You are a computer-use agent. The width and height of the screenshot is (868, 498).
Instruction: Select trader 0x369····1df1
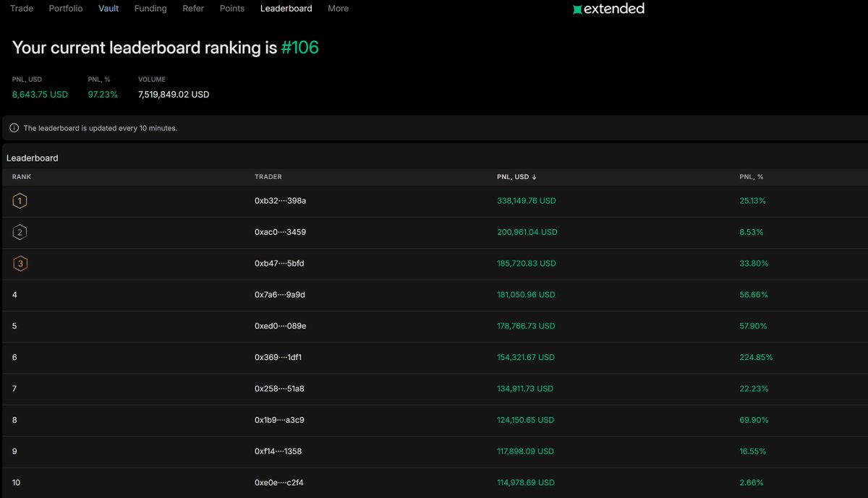pos(278,357)
